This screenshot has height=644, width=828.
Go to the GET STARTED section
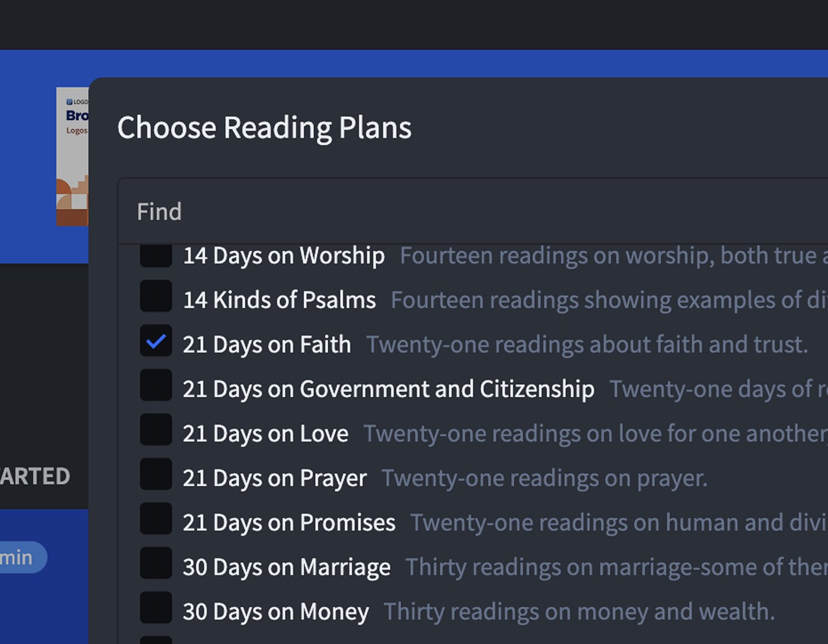point(34,475)
